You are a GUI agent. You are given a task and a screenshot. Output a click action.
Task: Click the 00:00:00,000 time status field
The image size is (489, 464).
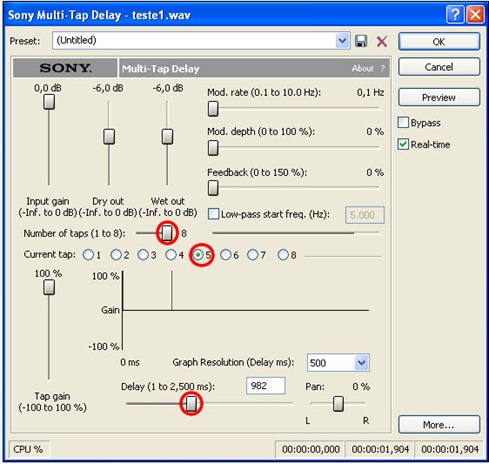coord(310,449)
